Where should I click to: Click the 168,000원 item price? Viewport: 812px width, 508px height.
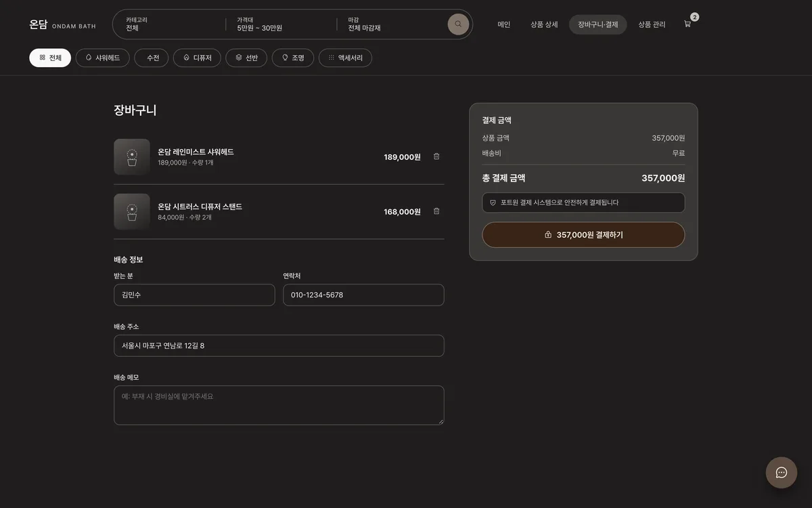(402, 212)
